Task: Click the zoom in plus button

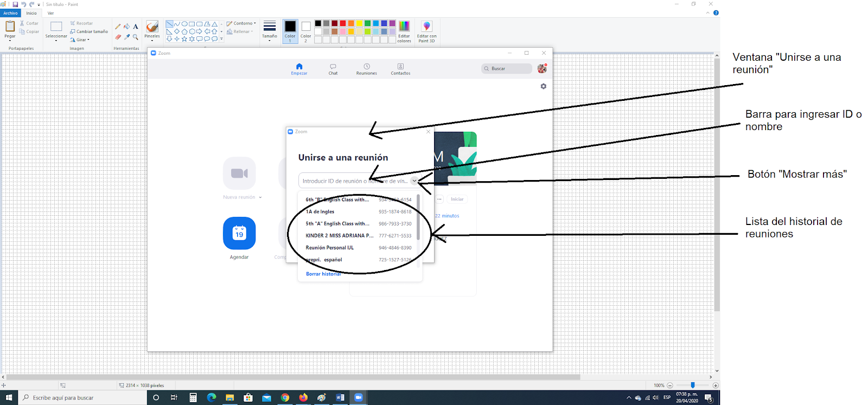Action: tap(716, 385)
